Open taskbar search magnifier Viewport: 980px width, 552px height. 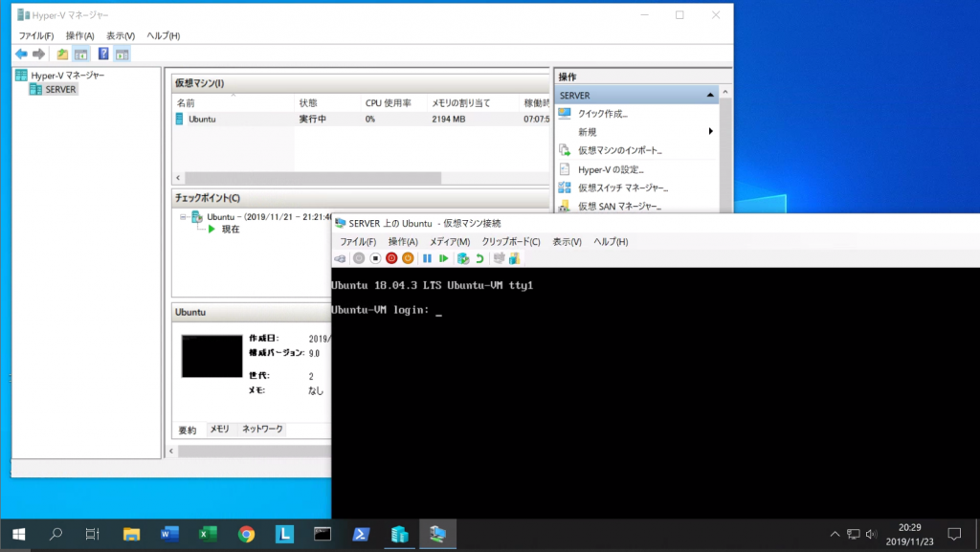tap(56, 535)
